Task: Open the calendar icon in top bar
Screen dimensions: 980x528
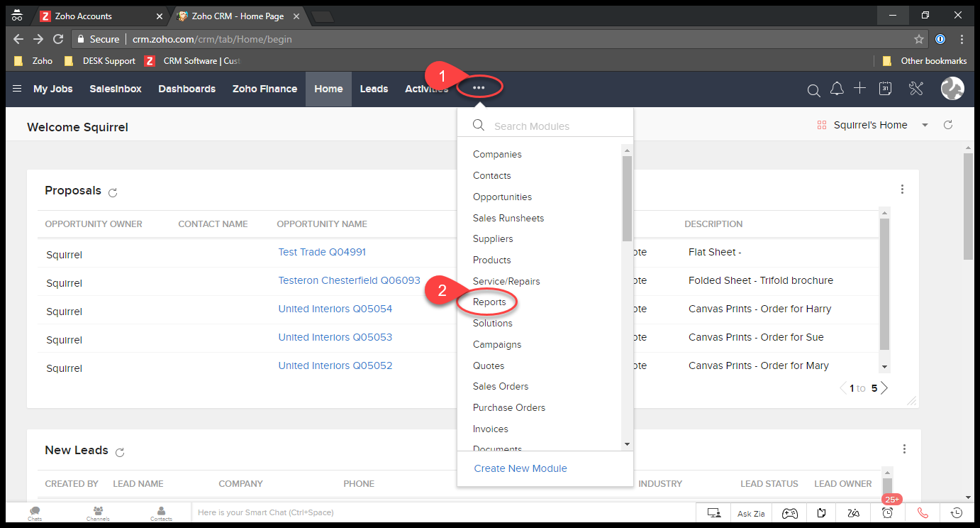Action: [x=885, y=89]
